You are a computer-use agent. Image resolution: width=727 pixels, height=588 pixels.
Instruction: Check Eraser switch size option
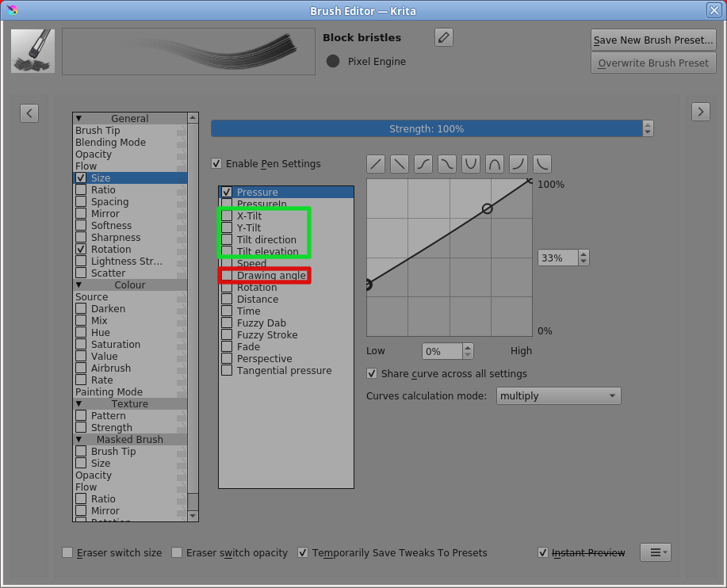[x=67, y=552]
